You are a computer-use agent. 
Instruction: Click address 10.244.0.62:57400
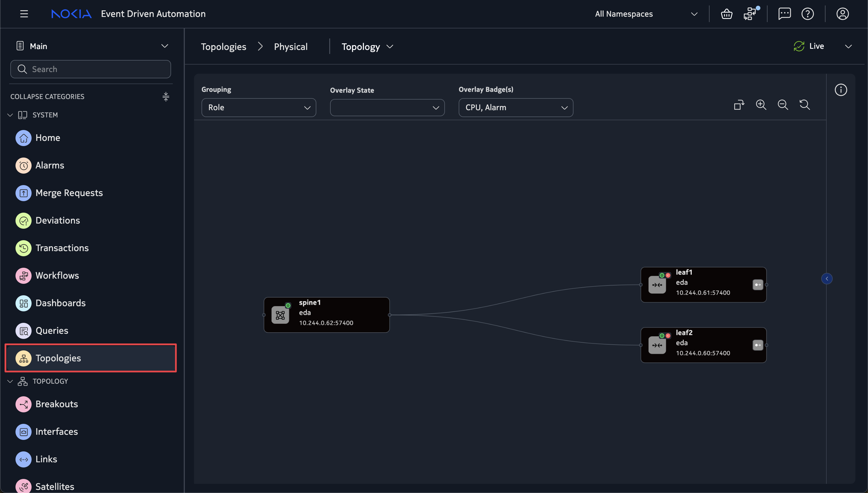tap(326, 323)
